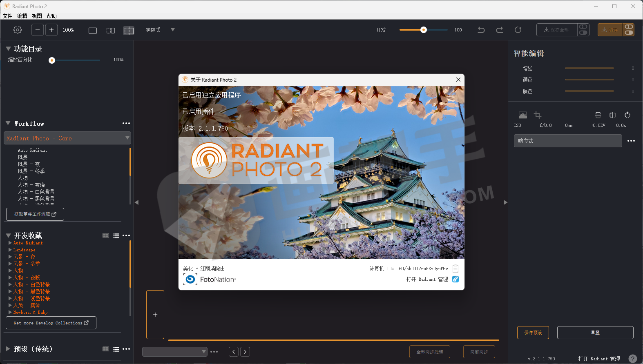Click the rotate image icon
Image resolution: width=643 pixels, height=364 pixels.
[627, 115]
